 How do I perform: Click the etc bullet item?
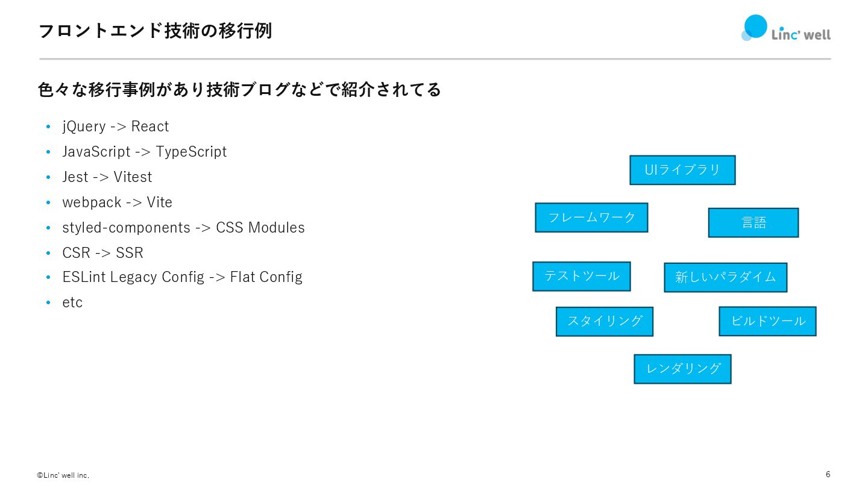pos(72,302)
